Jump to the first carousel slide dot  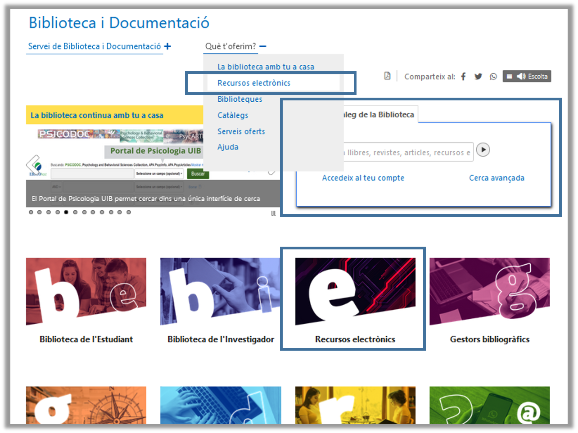(x=31, y=212)
